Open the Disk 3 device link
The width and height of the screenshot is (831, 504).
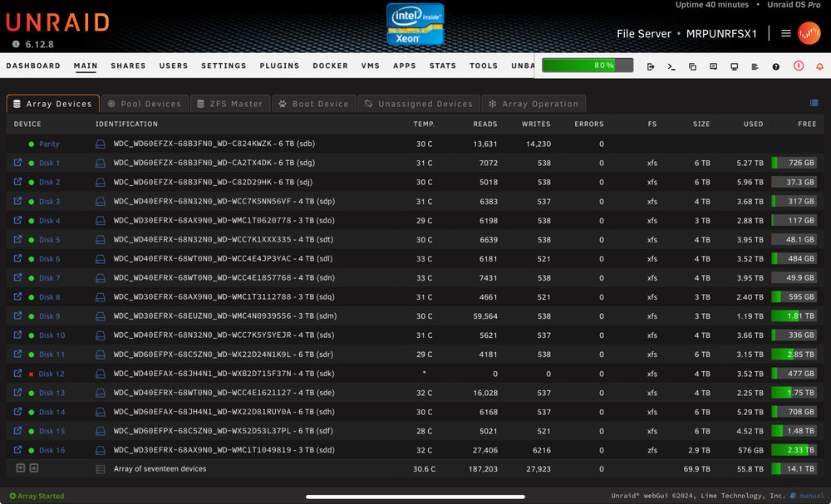pyautogui.click(x=49, y=201)
